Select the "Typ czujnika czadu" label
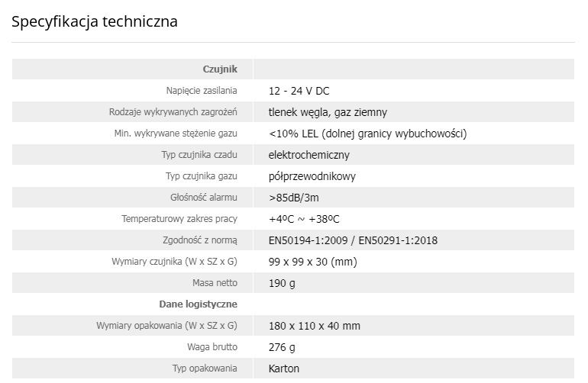 199,155
